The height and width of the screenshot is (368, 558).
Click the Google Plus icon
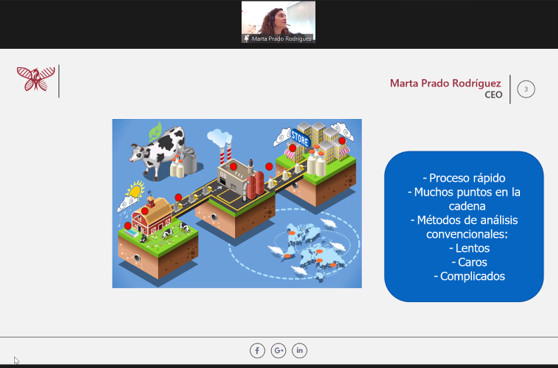(278, 351)
